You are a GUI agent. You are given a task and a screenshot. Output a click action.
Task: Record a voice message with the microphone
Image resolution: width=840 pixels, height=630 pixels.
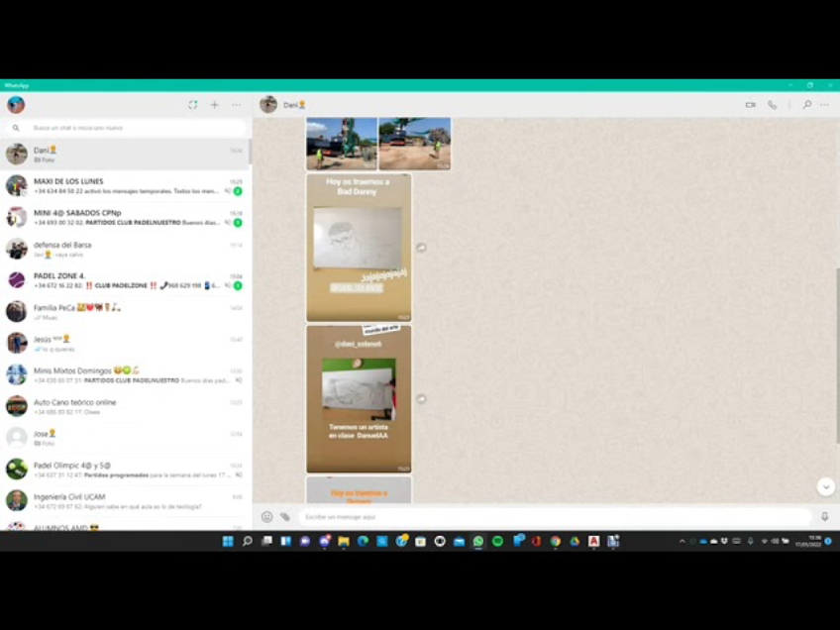824,516
